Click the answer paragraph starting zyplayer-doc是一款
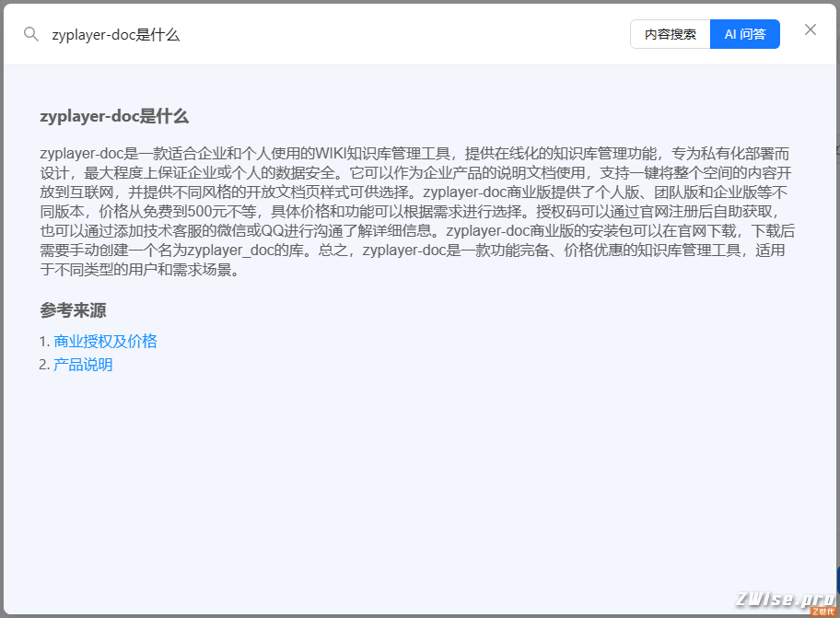This screenshot has height=618, width=840. coord(417,212)
